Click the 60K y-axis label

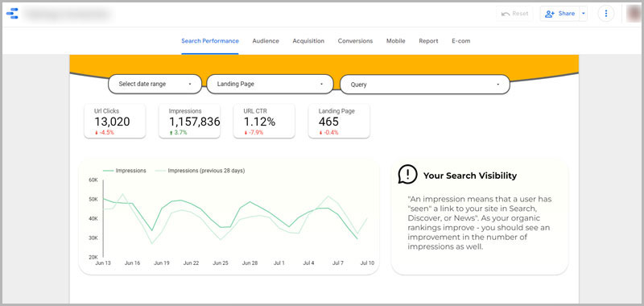(93, 180)
